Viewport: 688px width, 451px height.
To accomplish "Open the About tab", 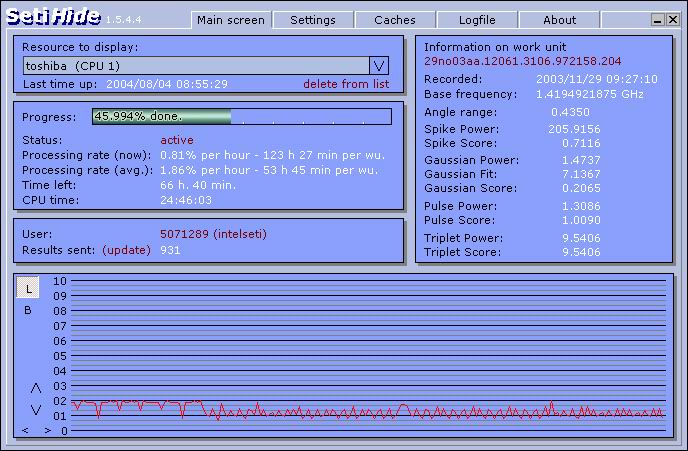I will 559,20.
